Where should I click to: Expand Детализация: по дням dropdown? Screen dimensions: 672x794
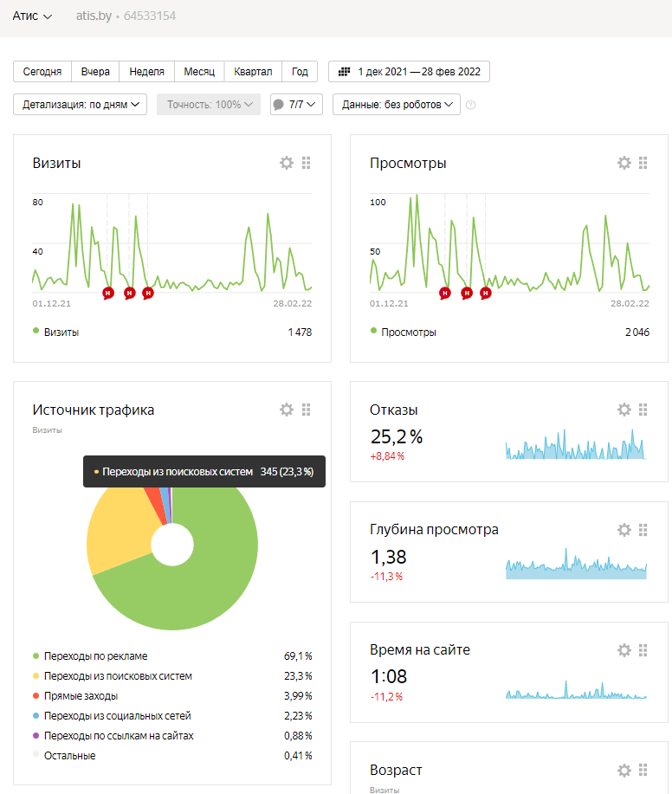click(x=80, y=105)
